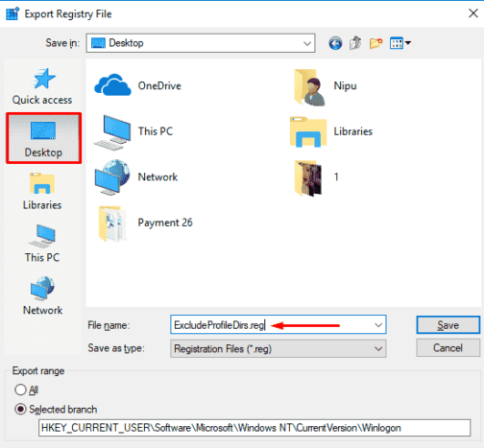Open This PC in the places bar

coord(42,244)
